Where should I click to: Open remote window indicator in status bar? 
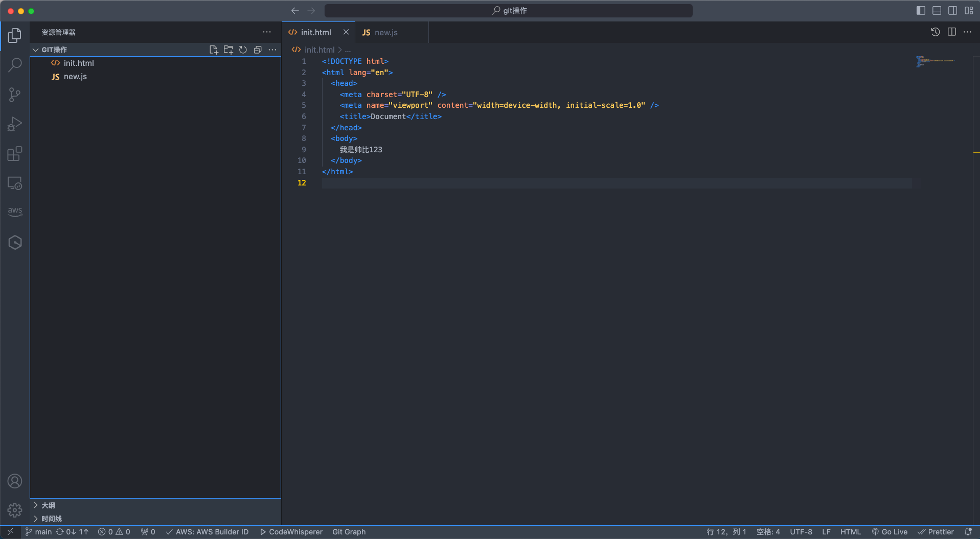coord(10,532)
